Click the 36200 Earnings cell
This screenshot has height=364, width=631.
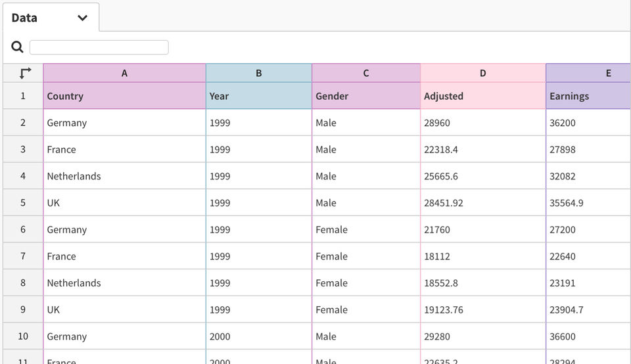[x=588, y=122]
